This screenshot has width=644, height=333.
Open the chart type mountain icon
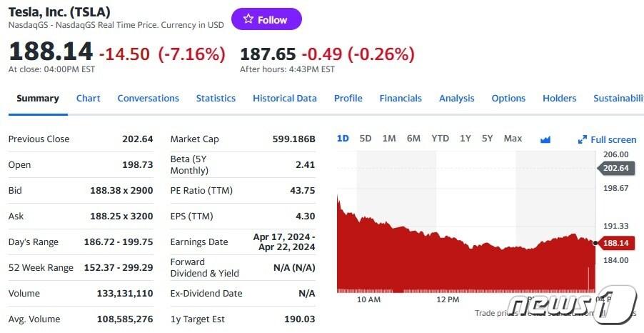click(x=545, y=139)
